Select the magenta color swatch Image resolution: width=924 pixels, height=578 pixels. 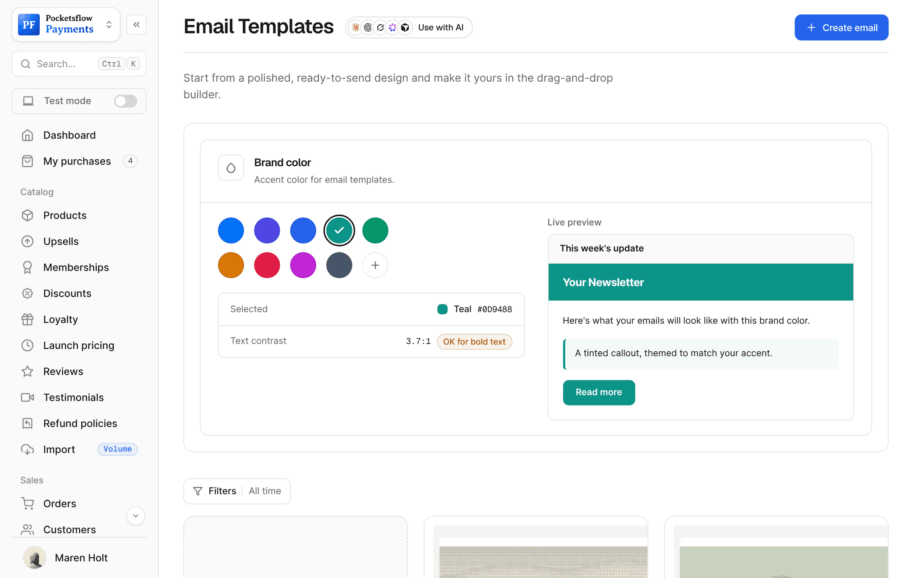pyautogui.click(x=303, y=265)
